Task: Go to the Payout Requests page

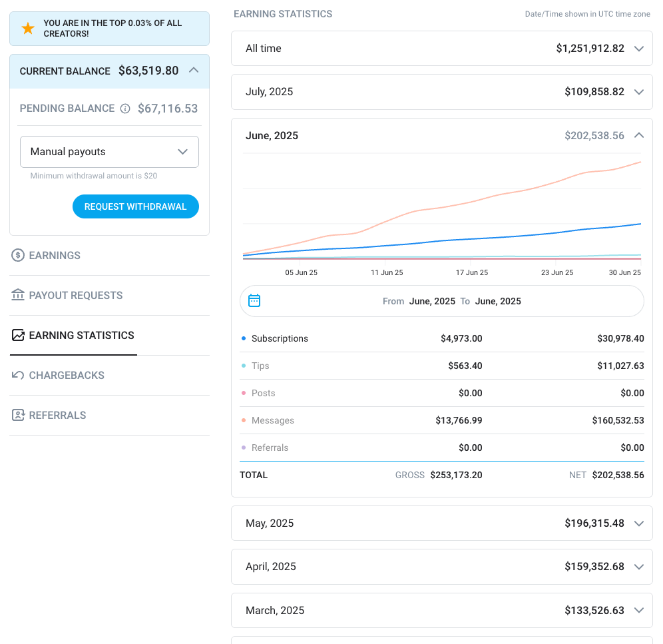Action: 75,295
